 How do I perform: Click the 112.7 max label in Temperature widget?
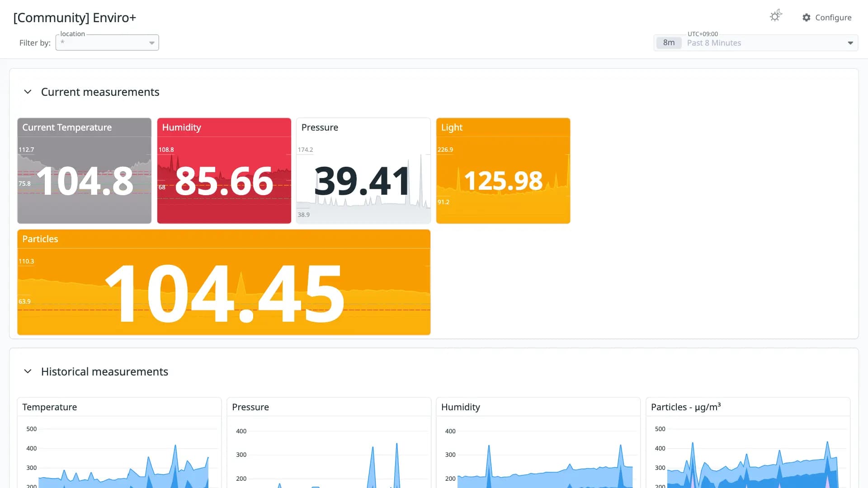[x=26, y=150]
